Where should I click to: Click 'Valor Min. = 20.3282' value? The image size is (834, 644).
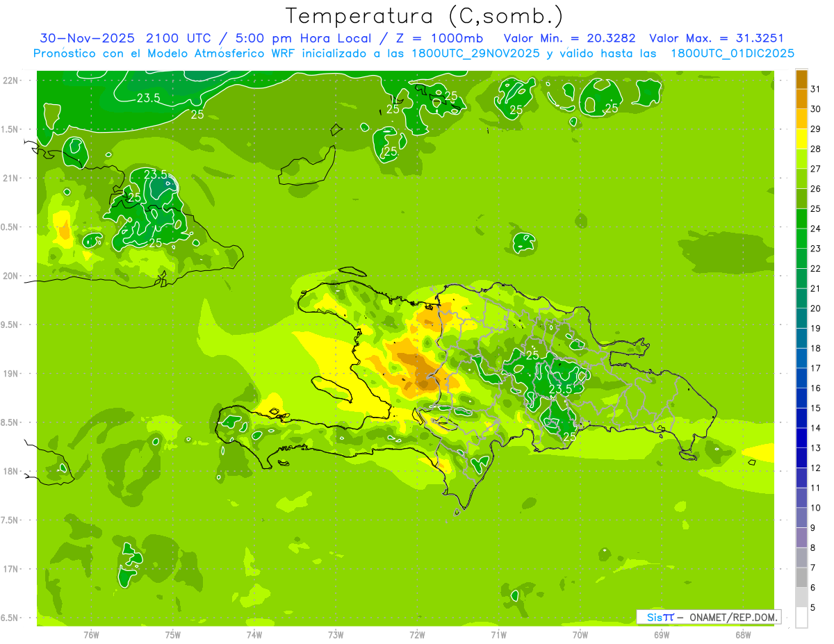(569, 38)
